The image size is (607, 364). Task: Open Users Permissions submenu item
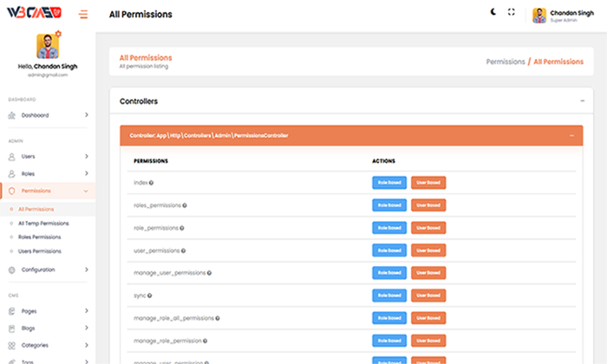pyautogui.click(x=40, y=251)
